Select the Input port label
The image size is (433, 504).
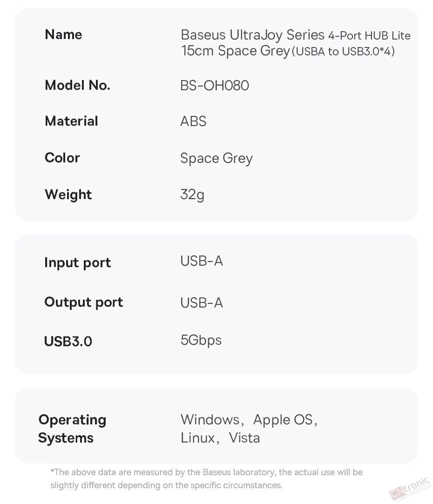tap(78, 262)
